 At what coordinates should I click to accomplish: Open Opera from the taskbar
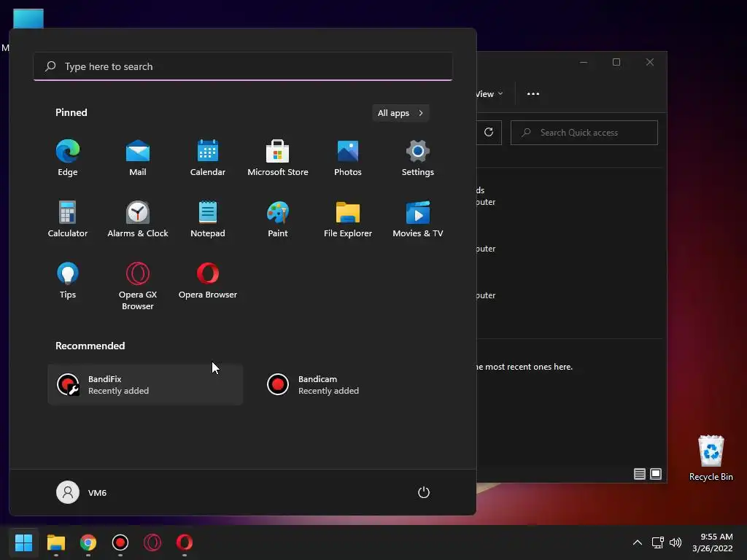click(185, 542)
